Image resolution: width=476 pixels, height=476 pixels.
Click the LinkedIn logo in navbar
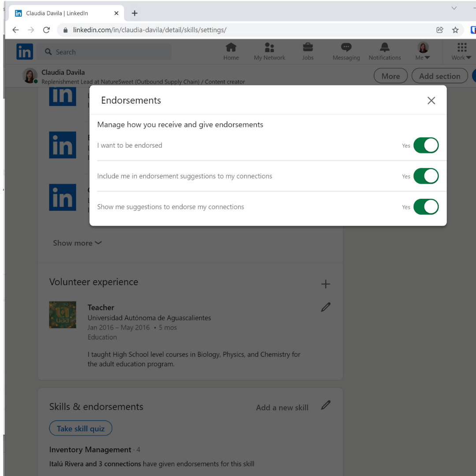tap(25, 52)
